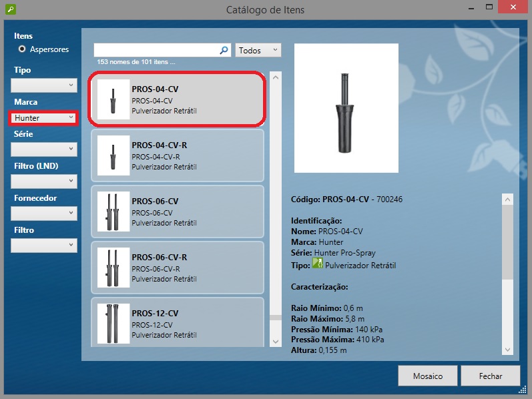The width and height of the screenshot is (532, 399).
Task: Click the search magnifier icon
Action: click(x=224, y=51)
